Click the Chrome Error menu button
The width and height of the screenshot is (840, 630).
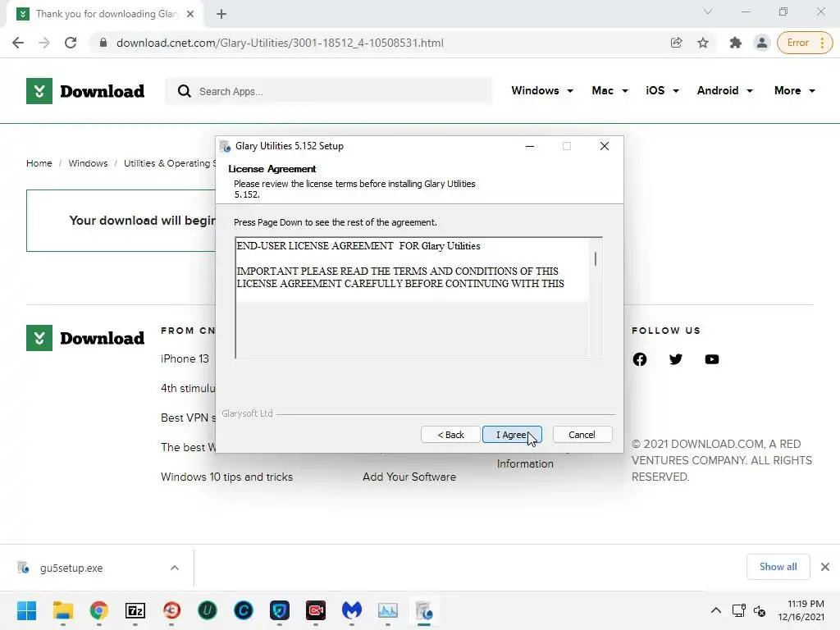click(805, 43)
